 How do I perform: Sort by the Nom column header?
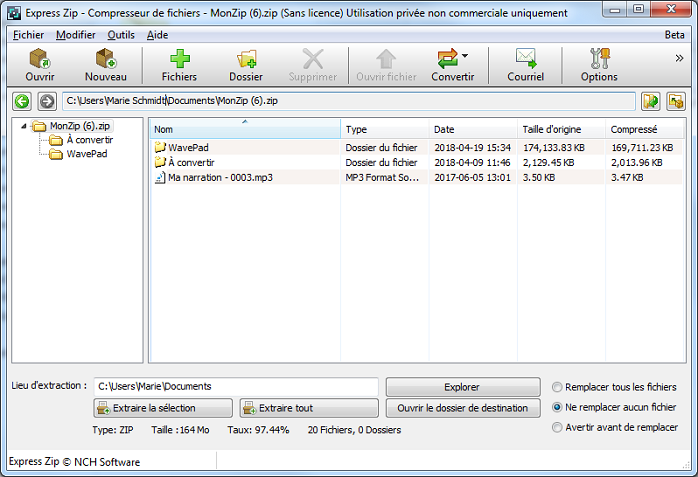(245, 129)
